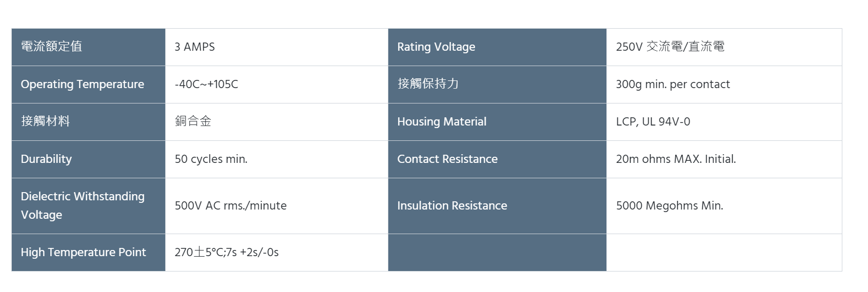Click the Insulation Resistance label cell
This screenshot has width=868, height=292.
tap(452, 205)
